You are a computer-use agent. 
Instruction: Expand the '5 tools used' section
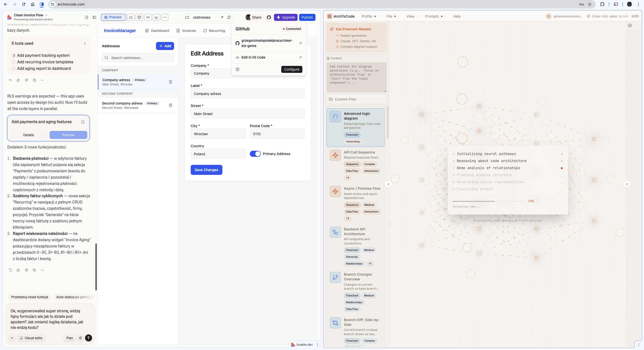tap(49, 43)
